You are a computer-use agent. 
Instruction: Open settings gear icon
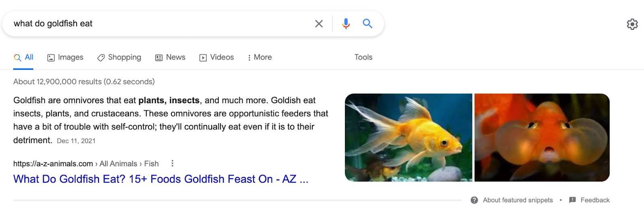click(632, 24)
